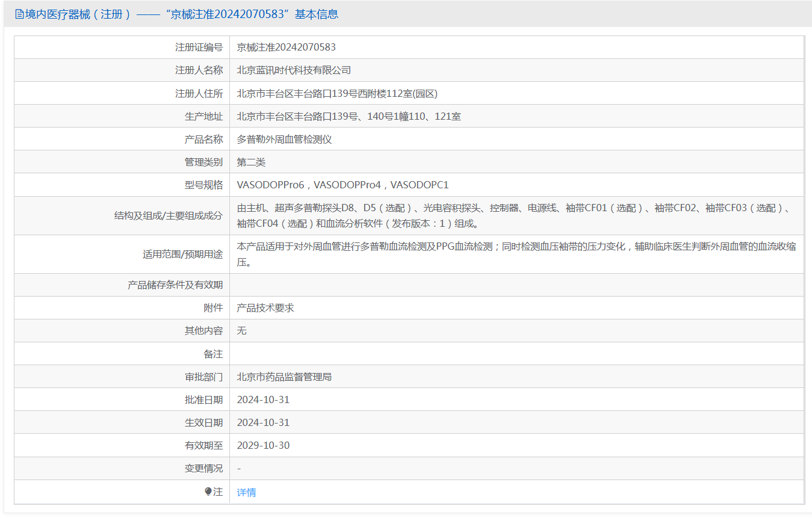Click the 无 value in 其他内容 row

(242, 330)
